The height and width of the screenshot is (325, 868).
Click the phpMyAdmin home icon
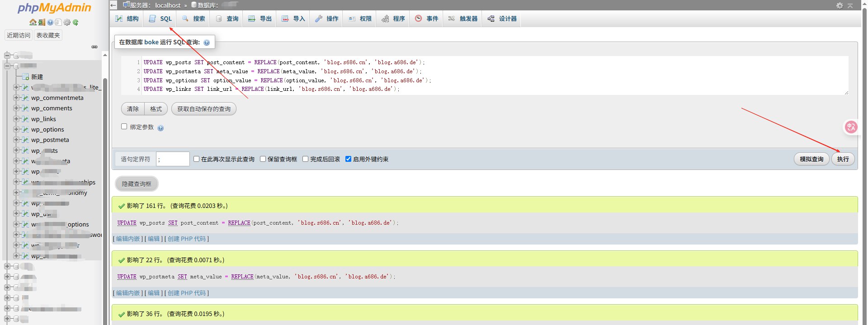tap(33, 22)
